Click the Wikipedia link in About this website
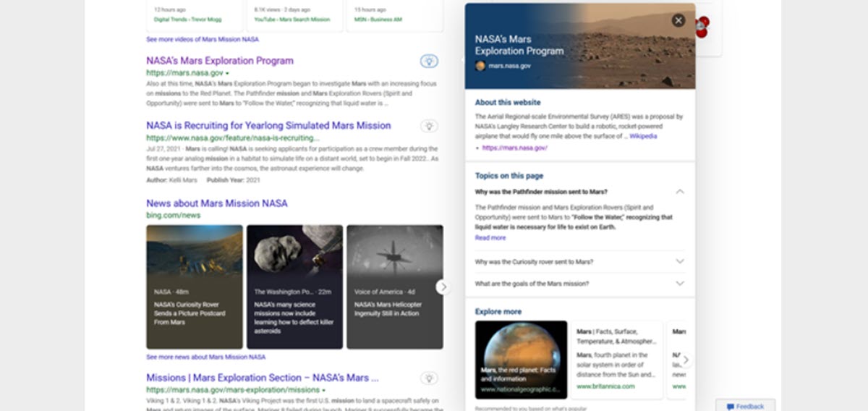Viewport: 868px width, 411px height. 643,136
